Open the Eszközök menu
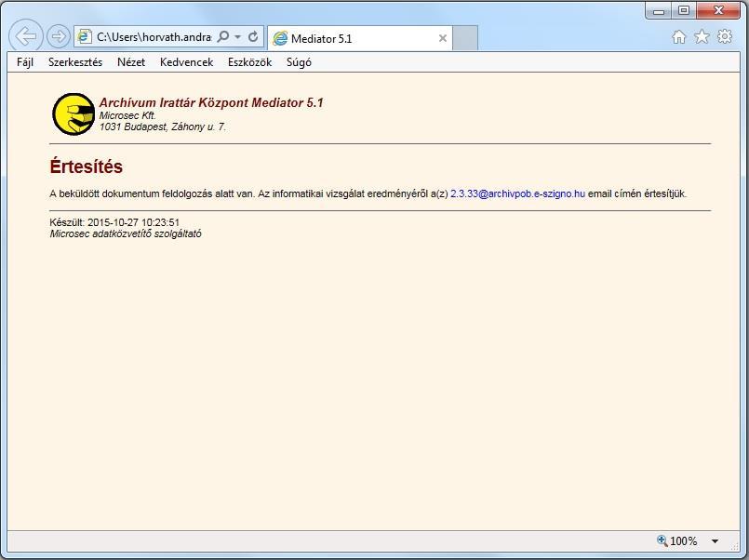This screenshot has height=560, width=749. pyautogui.click(x=249, y=62)
